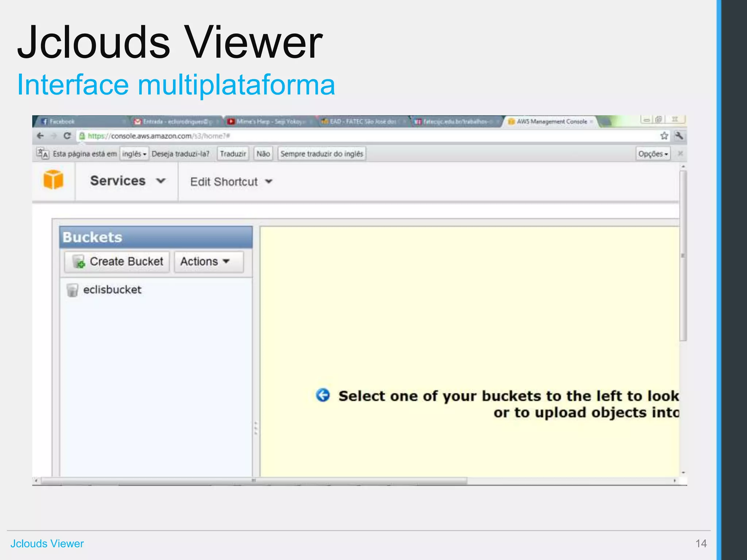Click the AWS orange cube logo
Viewport: 747px width, 560px height.
[53, 179]
